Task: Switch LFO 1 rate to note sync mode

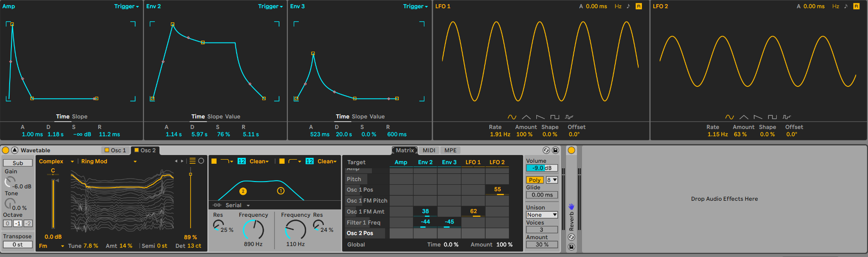Action: point(628,6)
